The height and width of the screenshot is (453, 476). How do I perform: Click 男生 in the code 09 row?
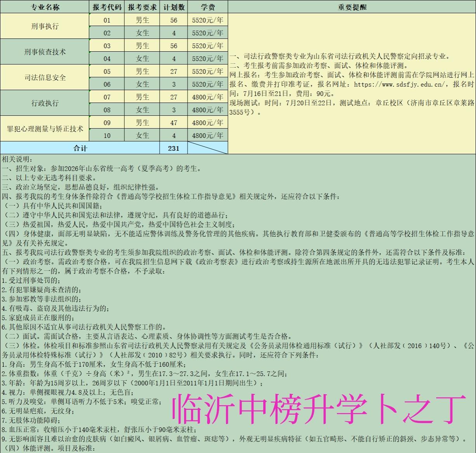click(x=142, y=123)
